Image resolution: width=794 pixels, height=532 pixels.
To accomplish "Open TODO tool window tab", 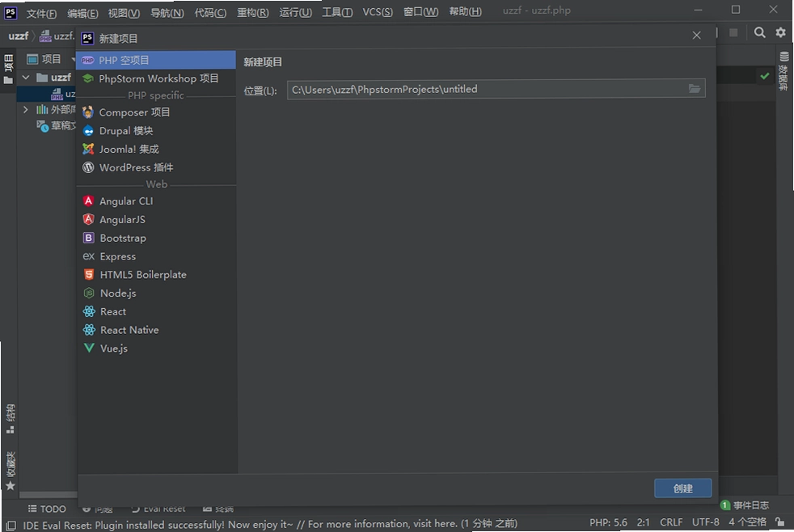I will pyautogui.click(x=47, y=509).
